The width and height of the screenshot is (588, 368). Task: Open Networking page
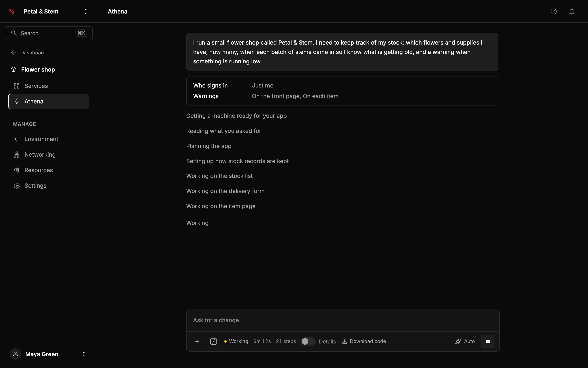coord(49,155)
